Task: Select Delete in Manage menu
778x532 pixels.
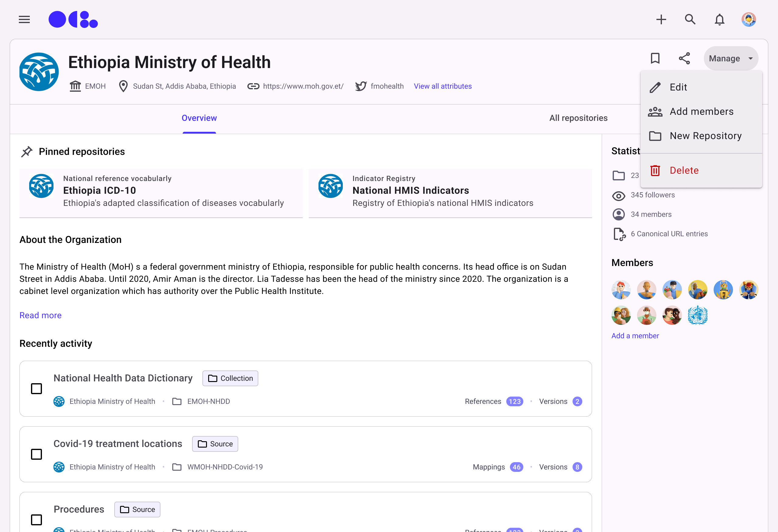Action: [x=684, y=170]
